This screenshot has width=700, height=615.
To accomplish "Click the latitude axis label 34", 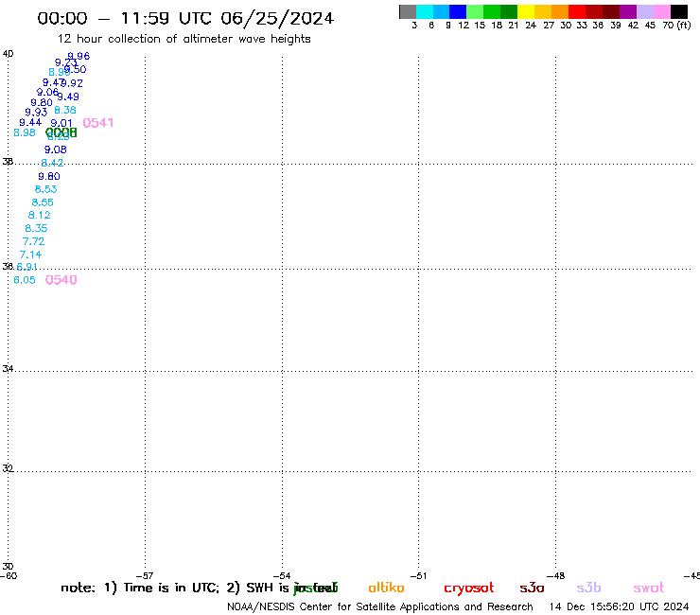I will point(8,369).
